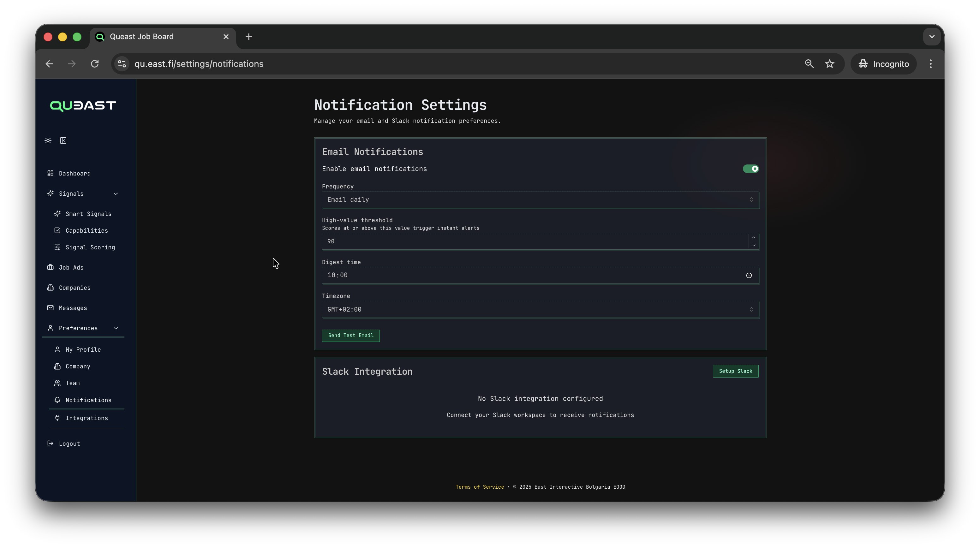This screenshot has width=980, height=548.
Task: Collapse the sidebar using the panel icon
Action: (x=63, y=140)
